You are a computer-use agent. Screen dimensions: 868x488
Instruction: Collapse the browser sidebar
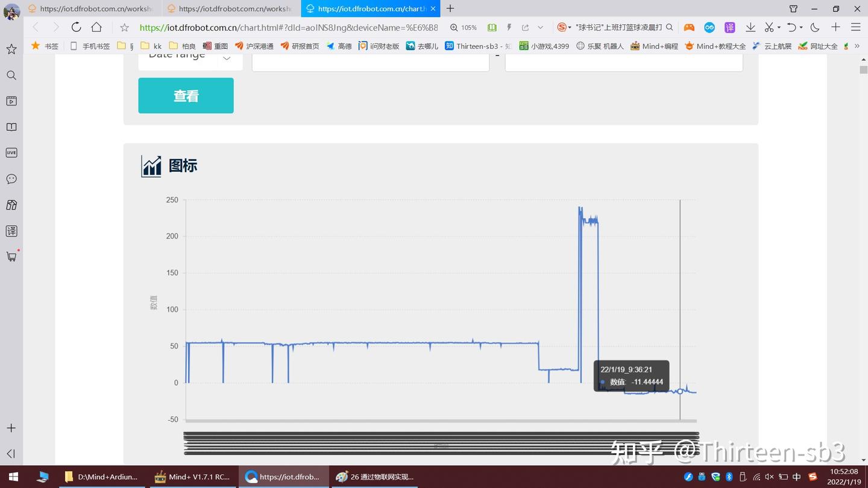pos(11,454)
